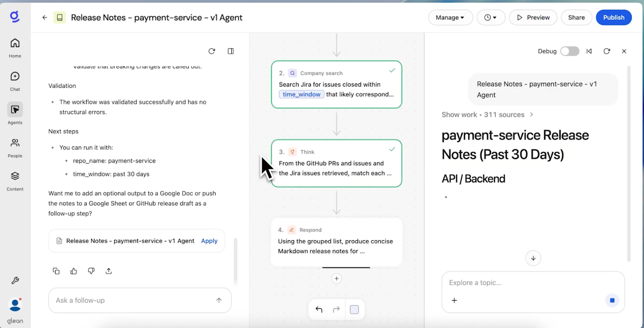Click the preview panel scrollbar
The width and height of the screenshot is (644, 328).
click(629, 163)
